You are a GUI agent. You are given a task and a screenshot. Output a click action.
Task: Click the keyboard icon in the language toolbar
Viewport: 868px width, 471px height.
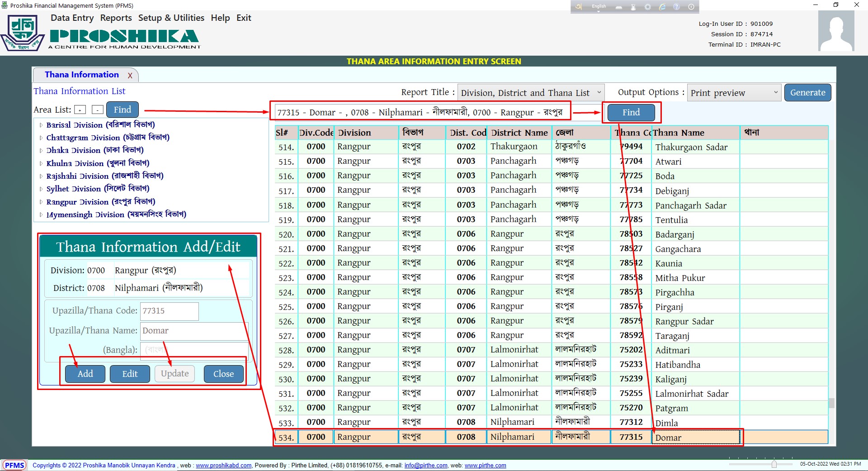click(x=619, y=7)
